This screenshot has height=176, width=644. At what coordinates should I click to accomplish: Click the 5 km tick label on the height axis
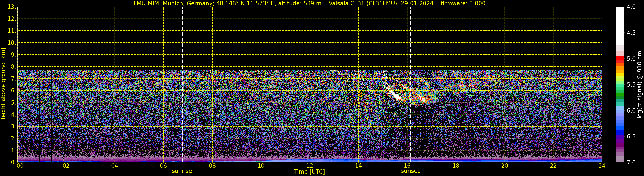(13, 103)
